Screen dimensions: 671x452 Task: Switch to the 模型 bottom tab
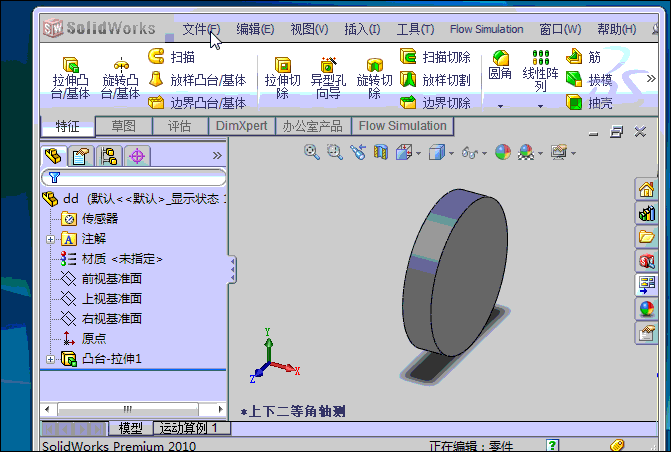click(x=131, y=428)
